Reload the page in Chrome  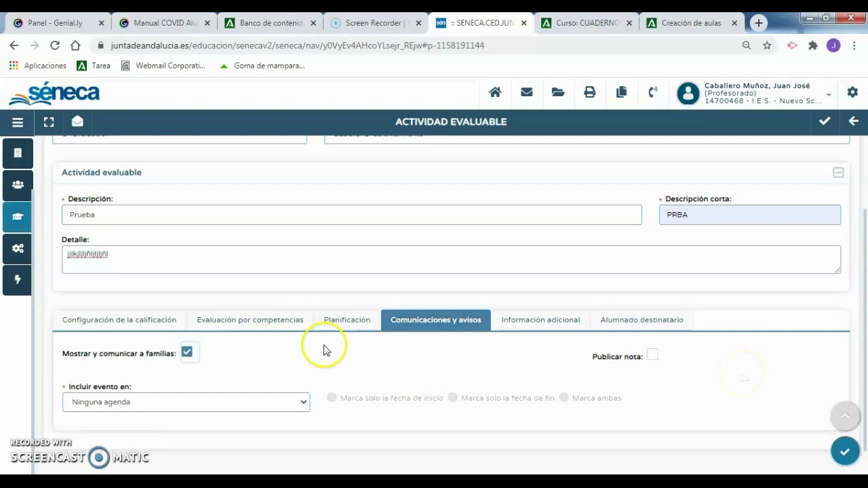55,45
